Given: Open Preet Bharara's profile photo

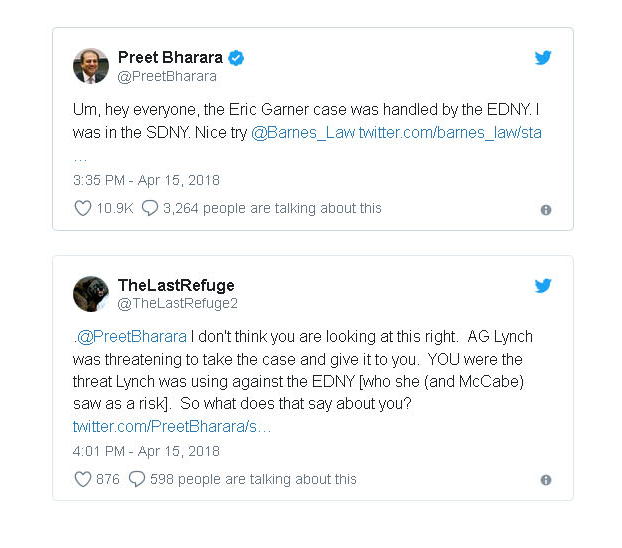Looking at the screenshot, I should [91, 66].
